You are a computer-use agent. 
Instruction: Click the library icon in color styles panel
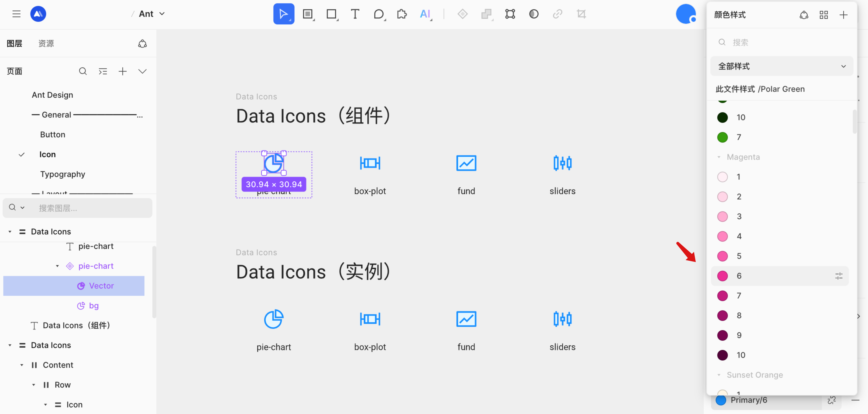click(x=804, y=15)
